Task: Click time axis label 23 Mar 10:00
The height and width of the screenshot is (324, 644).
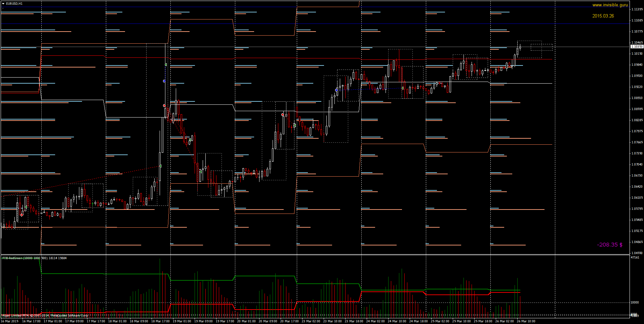Action: click(x=332, y=321)
